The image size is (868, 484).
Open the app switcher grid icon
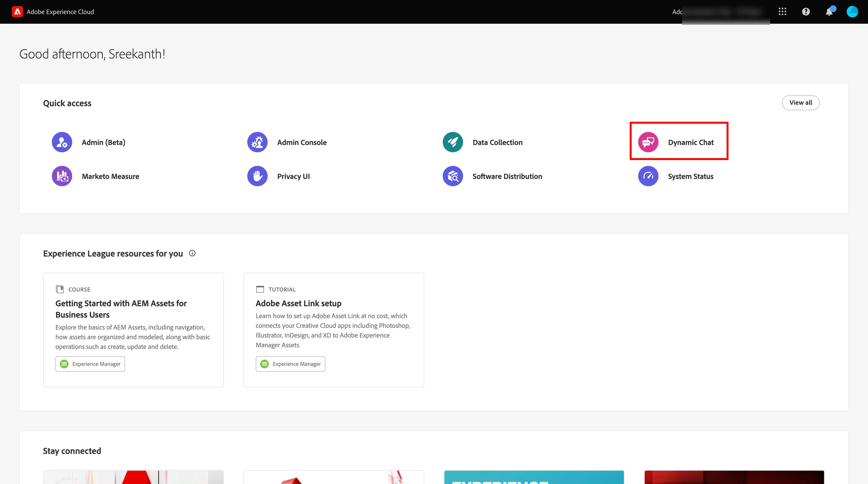[783, 12]
